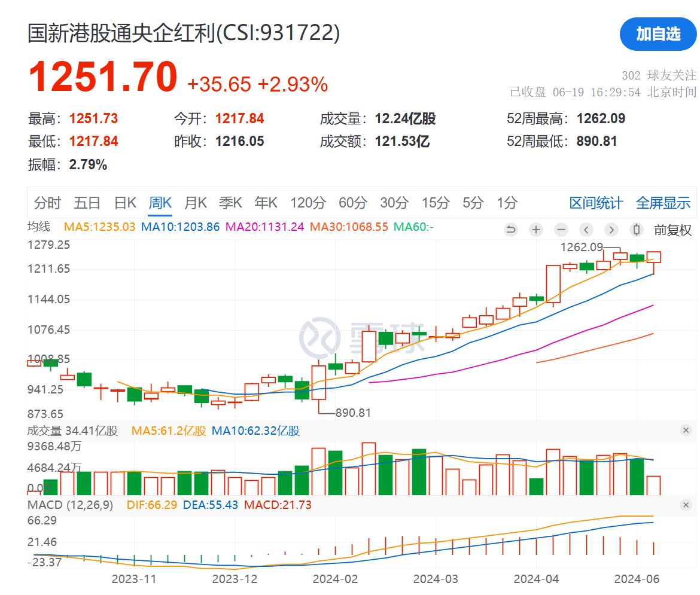
Task: Zoom in the K-line chart with plus icon
Action: [x=536, y=230]
